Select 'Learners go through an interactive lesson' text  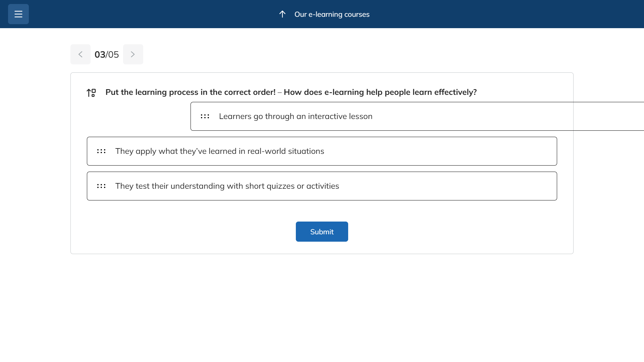coord(296,116)
